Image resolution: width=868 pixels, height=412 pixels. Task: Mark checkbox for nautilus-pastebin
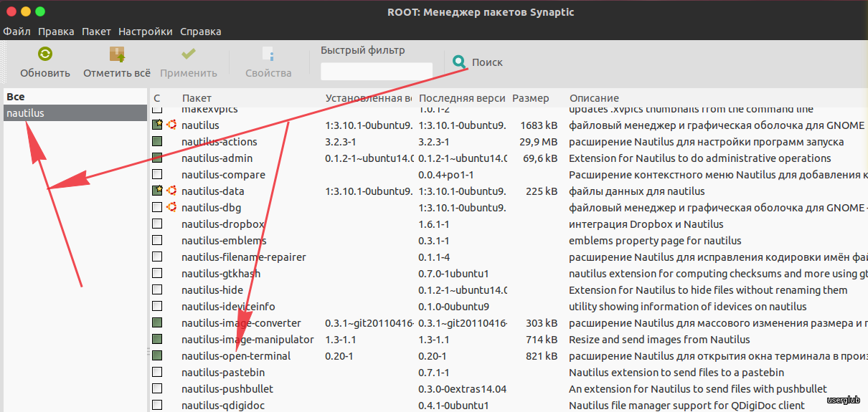pos(157,372)
